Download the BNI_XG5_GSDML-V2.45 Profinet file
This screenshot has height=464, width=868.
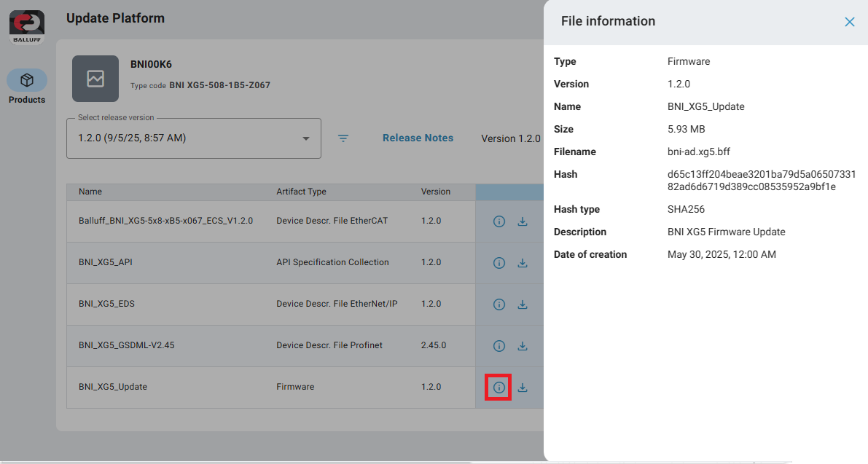pyautogui.click(x=523, y=346)
